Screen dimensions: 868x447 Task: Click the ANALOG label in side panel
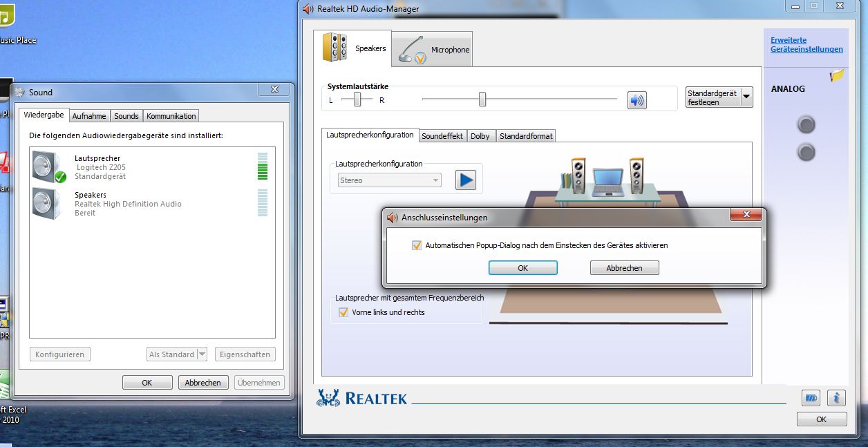click(788, 88)
